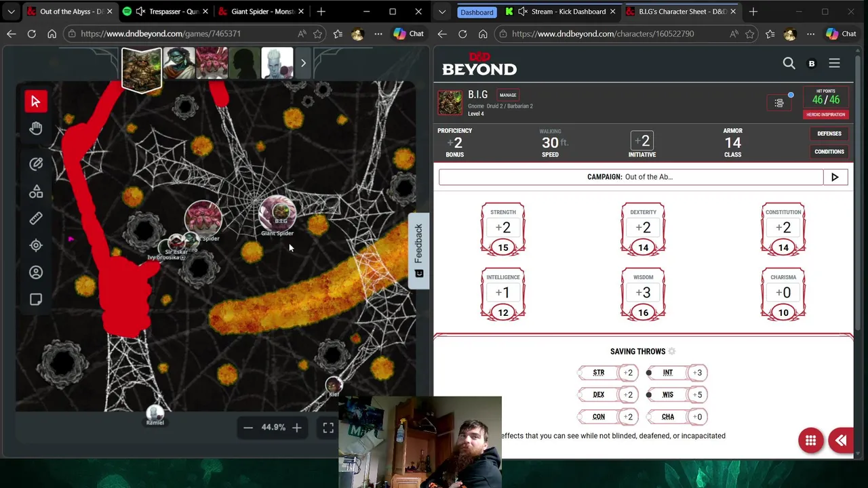Roll Wisdom saving throw +5

click(697, 394)
